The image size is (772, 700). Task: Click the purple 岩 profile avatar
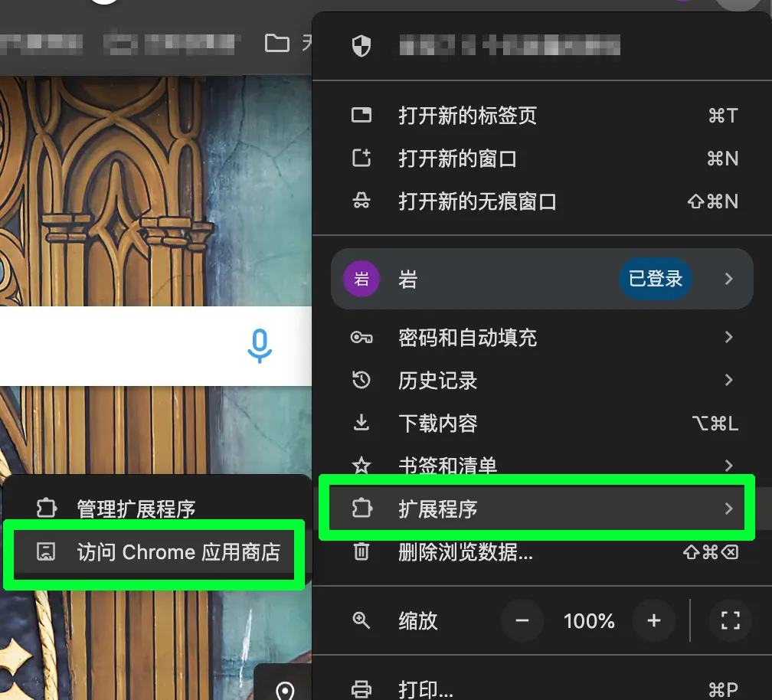coord(361,279)
